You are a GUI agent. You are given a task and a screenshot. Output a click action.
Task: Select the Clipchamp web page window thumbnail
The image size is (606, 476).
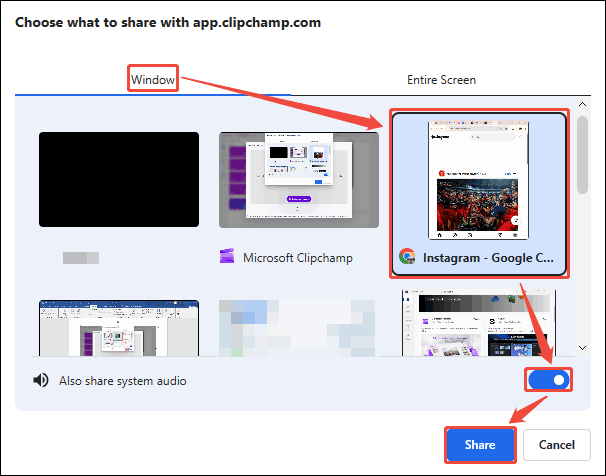[x=479, y=323]
